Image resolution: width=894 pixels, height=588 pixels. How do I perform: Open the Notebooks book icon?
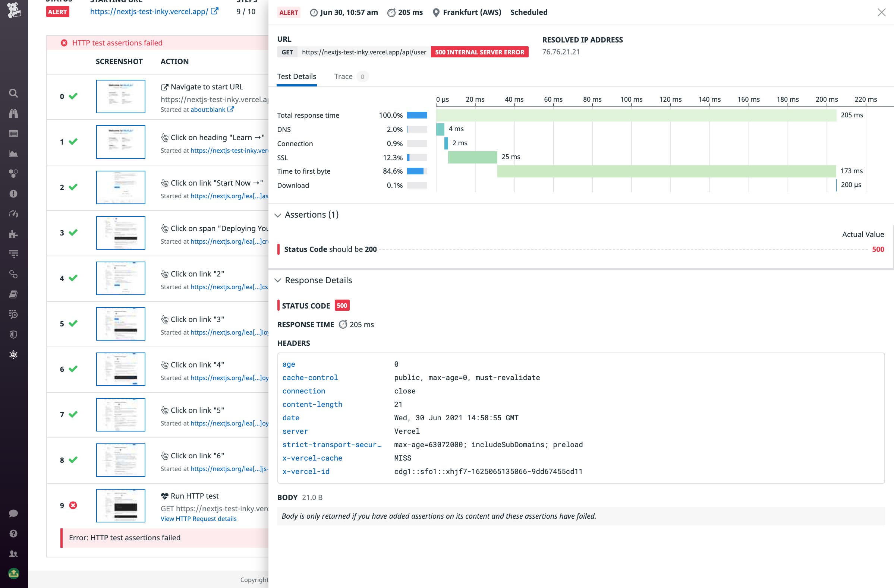click(x=13, y=295)
